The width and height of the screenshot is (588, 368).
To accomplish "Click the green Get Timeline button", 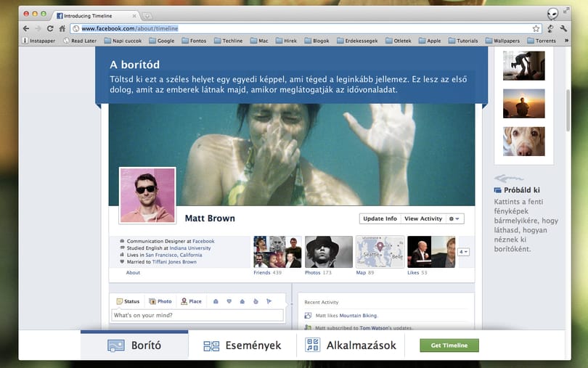I will click(x=449, y=345).
